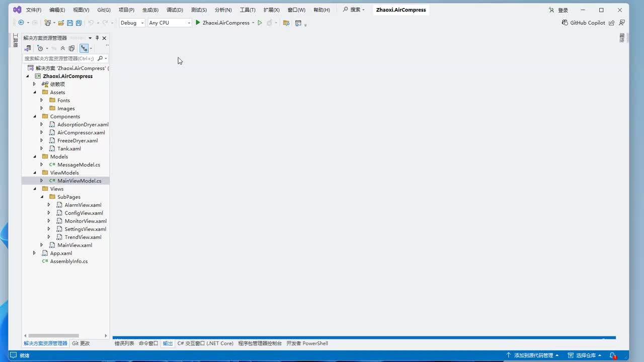Open the collapsed side panel at right edge
This screenshot has width=644, height=362.
tap(622, 38)
